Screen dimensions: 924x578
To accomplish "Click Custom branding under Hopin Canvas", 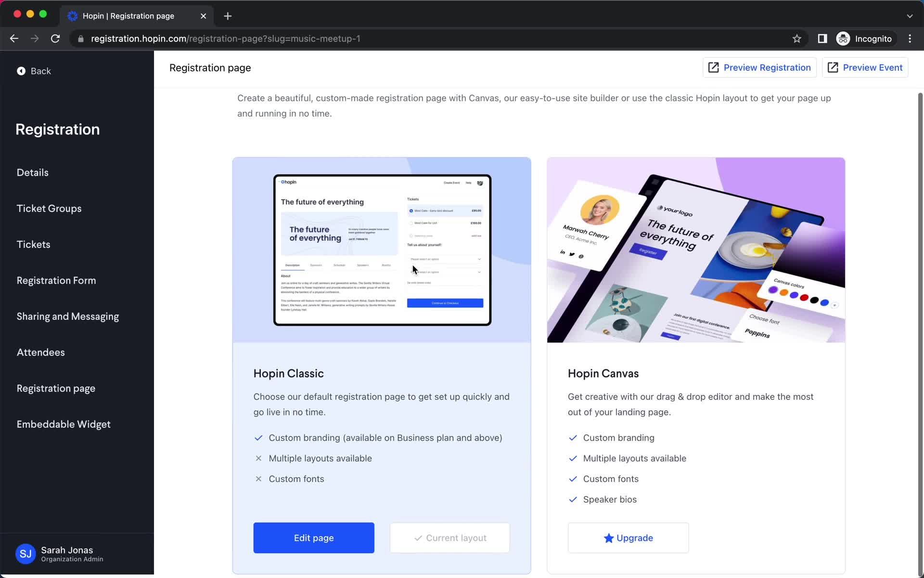I will [x=619, y=438].
